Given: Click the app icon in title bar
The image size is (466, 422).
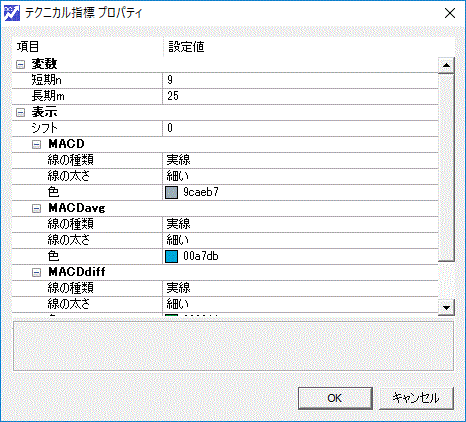Looking at the screenshot, I should (x=12, y=13).
